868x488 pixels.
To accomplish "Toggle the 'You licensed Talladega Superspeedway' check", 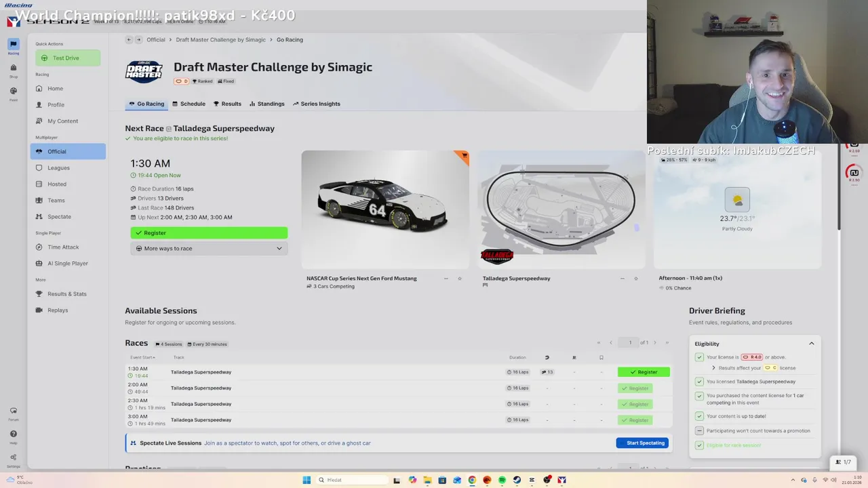I will [699, 382].
